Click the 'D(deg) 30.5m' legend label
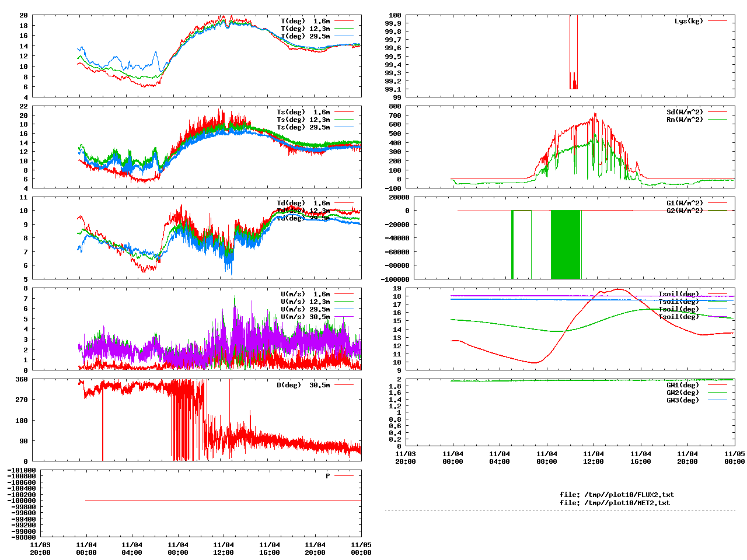This screenshot has width=747, height=560. coord(303,385)
